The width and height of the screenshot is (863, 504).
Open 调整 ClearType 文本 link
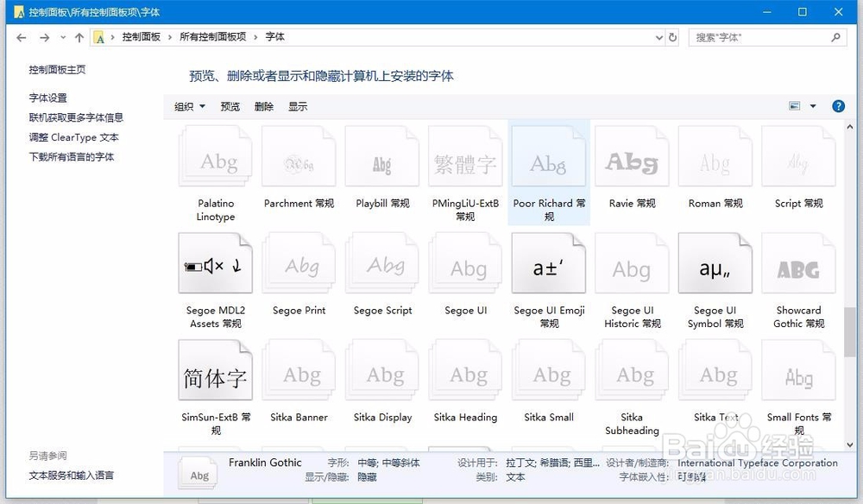tap(73, 137)
